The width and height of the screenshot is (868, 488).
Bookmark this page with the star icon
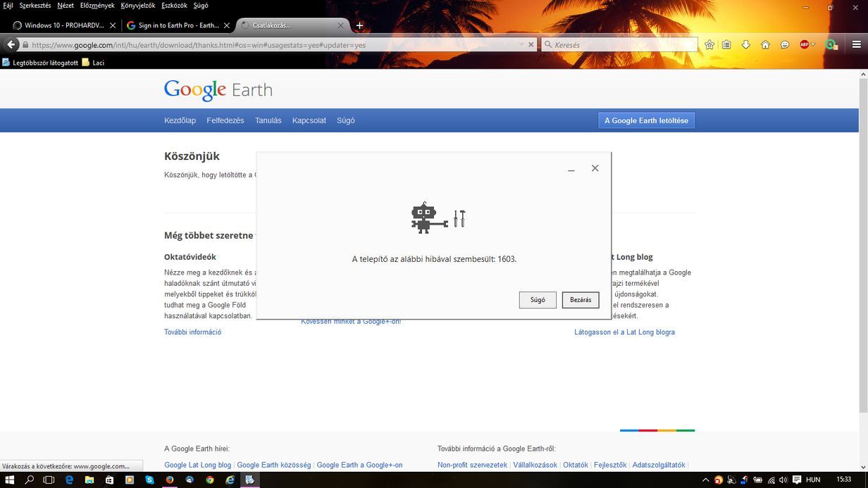pos(709,45)
